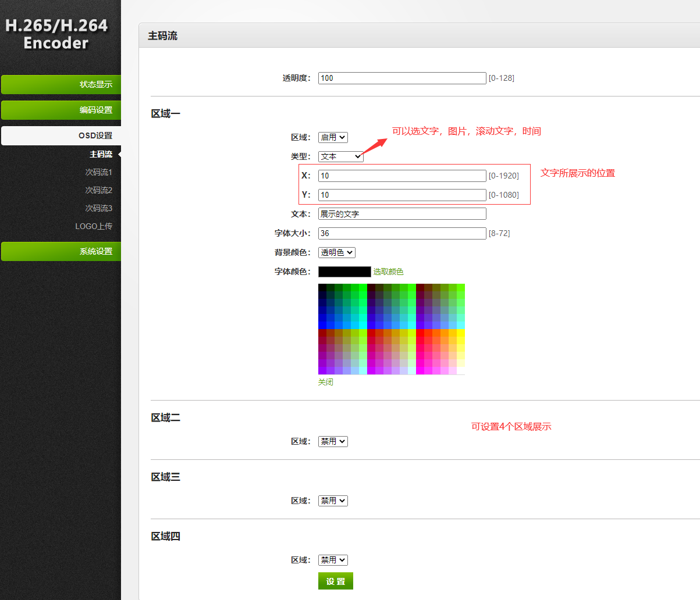
Task: Open the 编码设置 menu section
Action: [x=61, y=110]
